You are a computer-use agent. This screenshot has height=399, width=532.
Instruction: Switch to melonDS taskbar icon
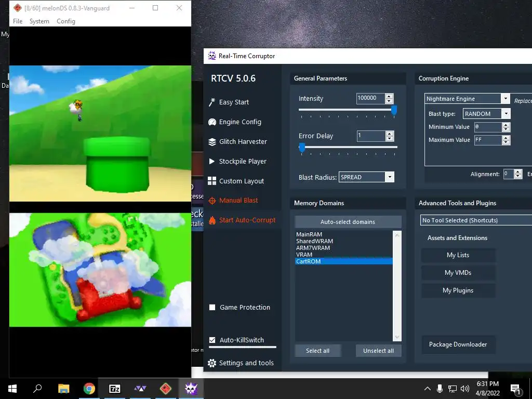tap(166, 389)
